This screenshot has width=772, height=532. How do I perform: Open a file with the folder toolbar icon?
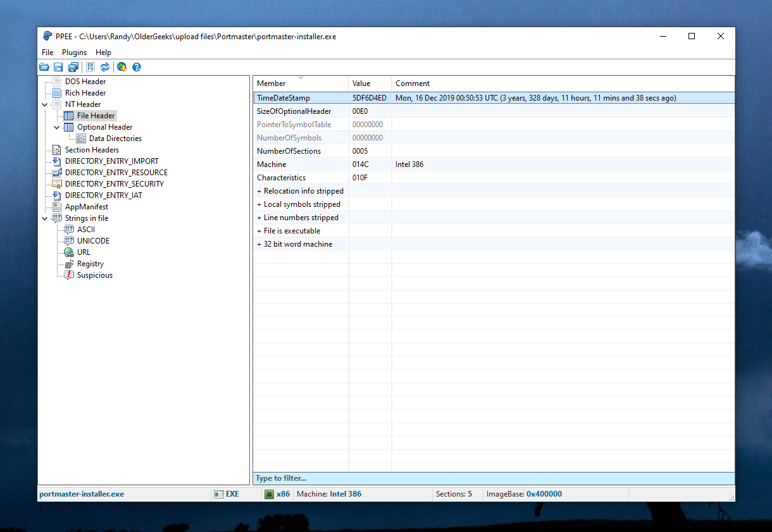point(44,67)
